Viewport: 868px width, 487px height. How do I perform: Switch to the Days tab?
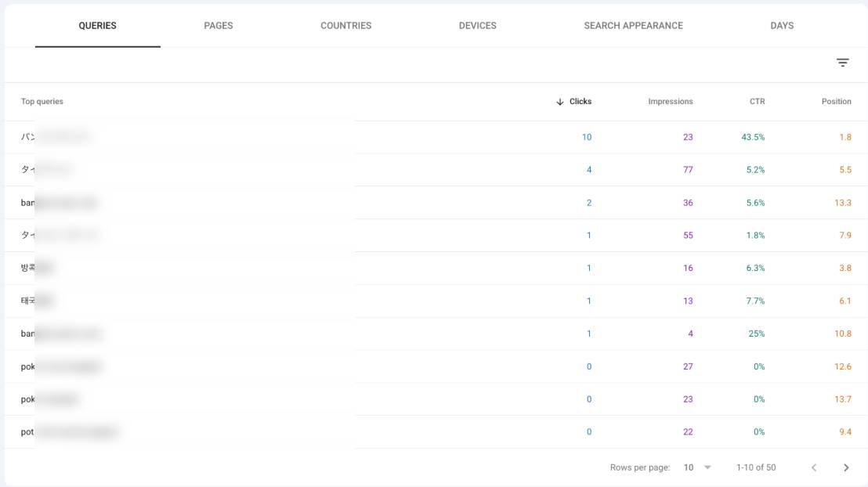point(782,26)
